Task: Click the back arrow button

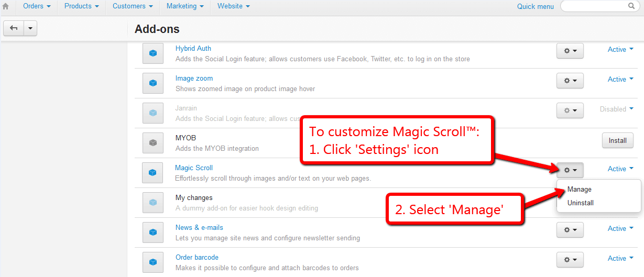Action: pos(14,28)
